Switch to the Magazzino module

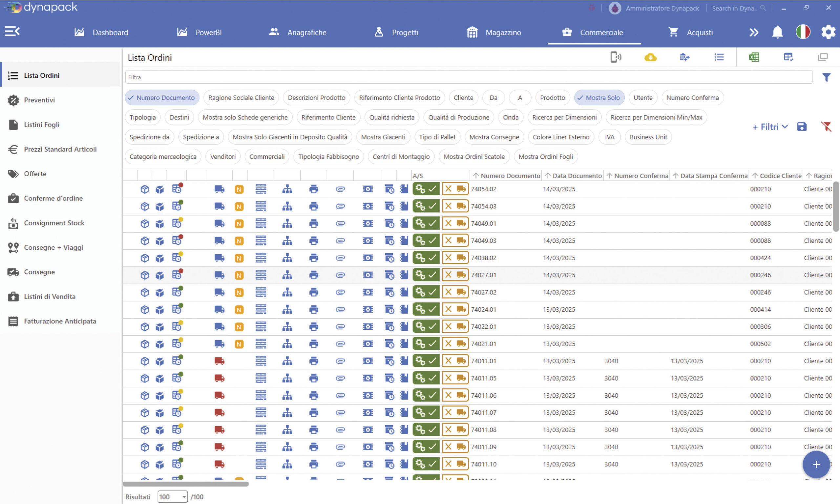pyautogui.click(x=494, y=32)
